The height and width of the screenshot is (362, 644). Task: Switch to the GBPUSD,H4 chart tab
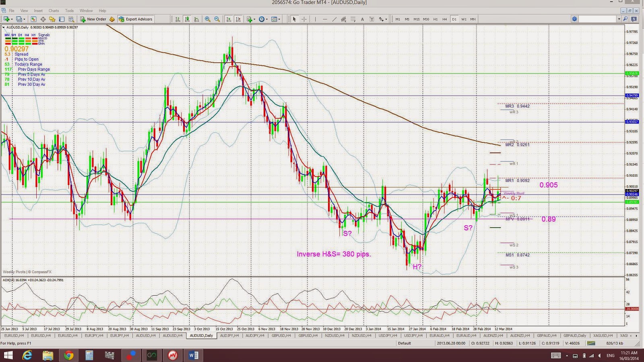point(282,335)
